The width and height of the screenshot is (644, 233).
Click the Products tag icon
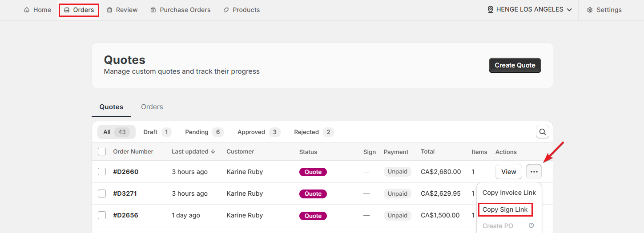pos(226,10)
